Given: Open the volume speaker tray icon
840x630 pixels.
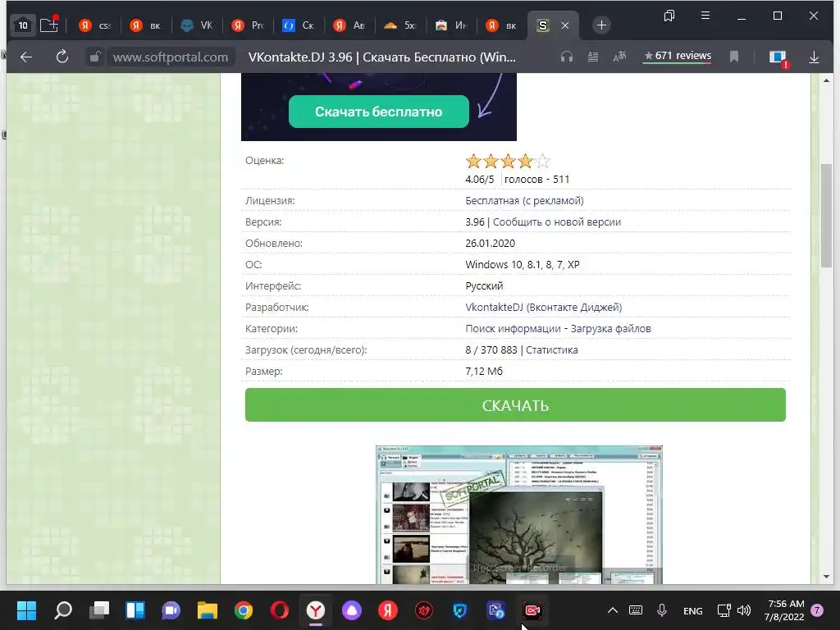Looking at the screenshot, I should click(x=744, y=610).
